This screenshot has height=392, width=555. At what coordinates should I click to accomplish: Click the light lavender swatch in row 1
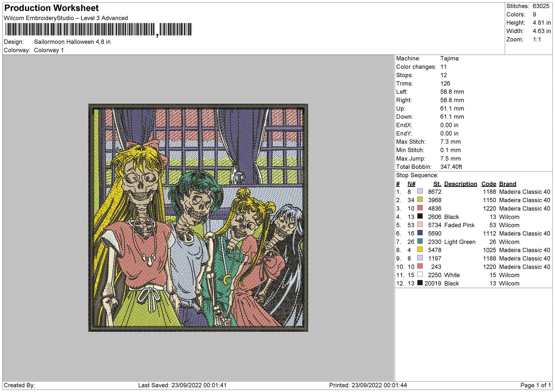[420, 191]
